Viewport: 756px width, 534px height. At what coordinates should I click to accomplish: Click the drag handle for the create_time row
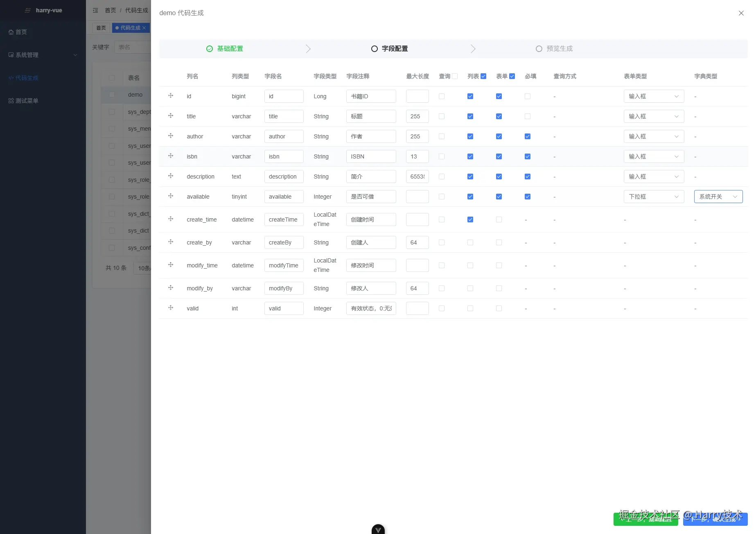(x=171, y=219)
